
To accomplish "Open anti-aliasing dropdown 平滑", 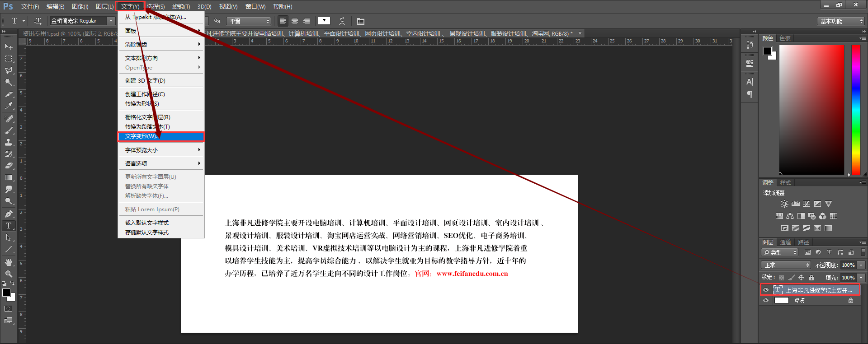I will 249,21.
